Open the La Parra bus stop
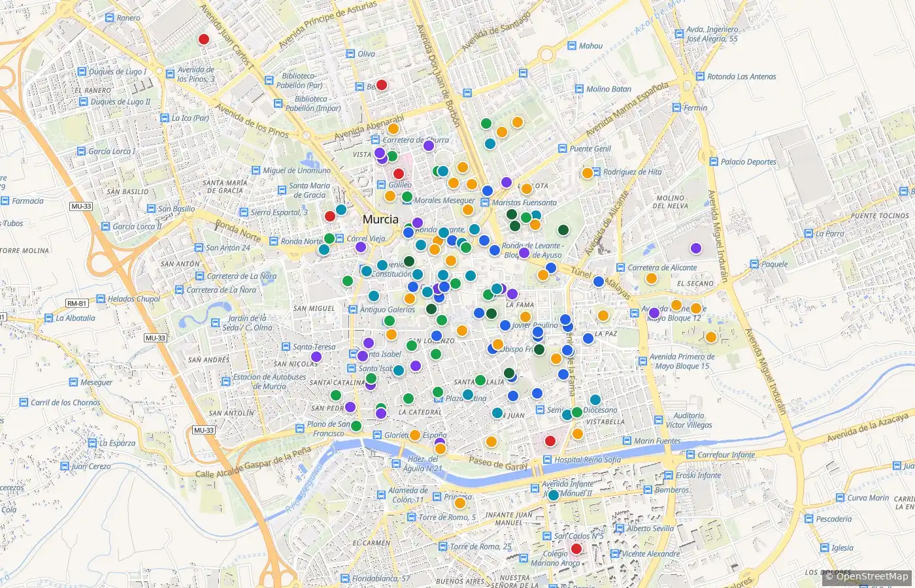This screenshot has width=915, height=588. [808, 233]
